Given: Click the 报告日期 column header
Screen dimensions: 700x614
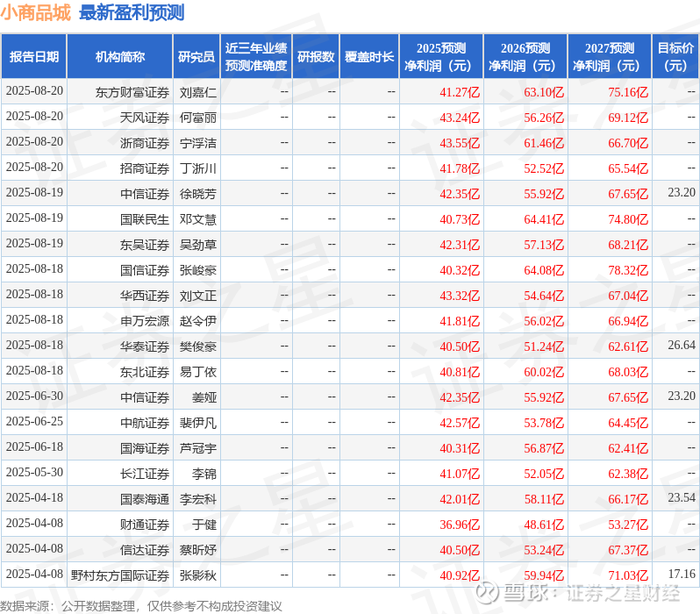Looking at the screenshot, I should pos(34,57).
